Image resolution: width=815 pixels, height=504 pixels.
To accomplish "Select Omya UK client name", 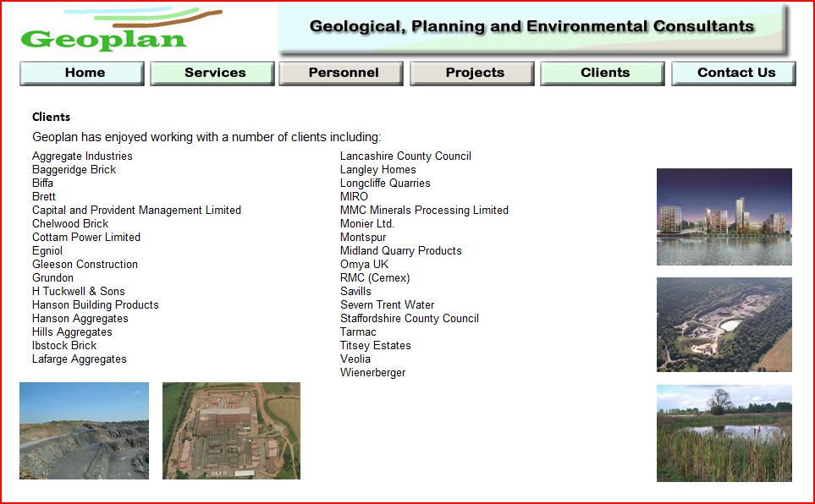I will [x=365, y=264].
